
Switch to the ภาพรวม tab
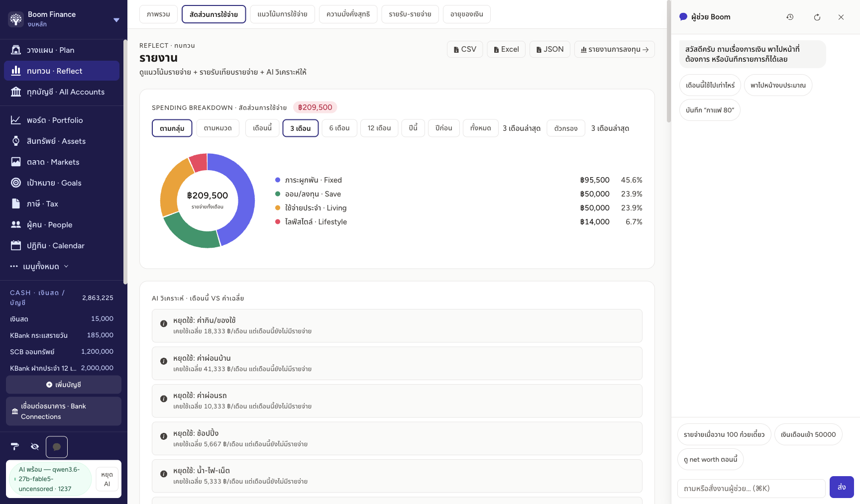(158, 14)
